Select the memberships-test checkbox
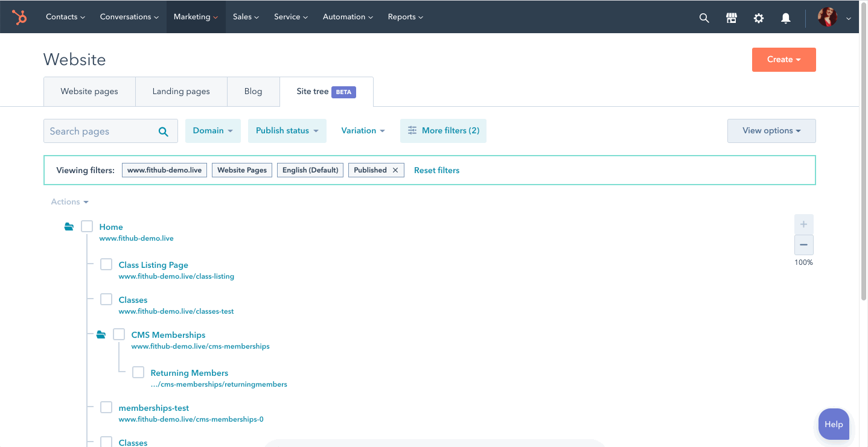 point(106,407)
